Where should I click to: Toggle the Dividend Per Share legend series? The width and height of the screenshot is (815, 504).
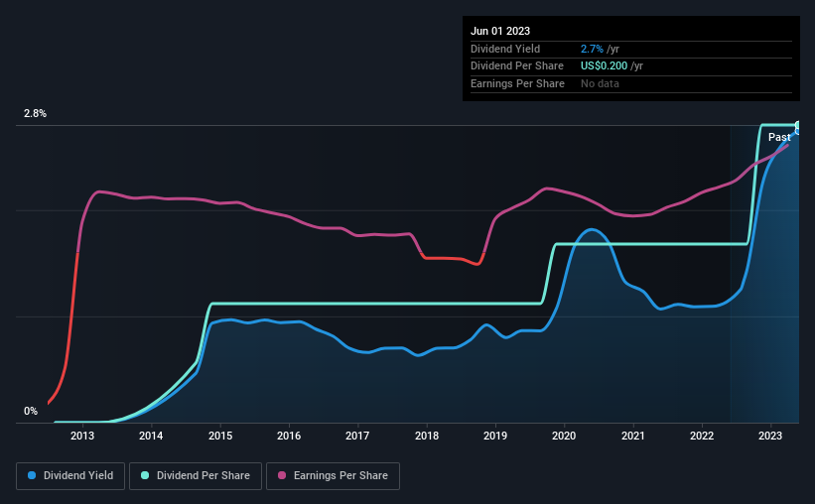(x=196, y=476)
